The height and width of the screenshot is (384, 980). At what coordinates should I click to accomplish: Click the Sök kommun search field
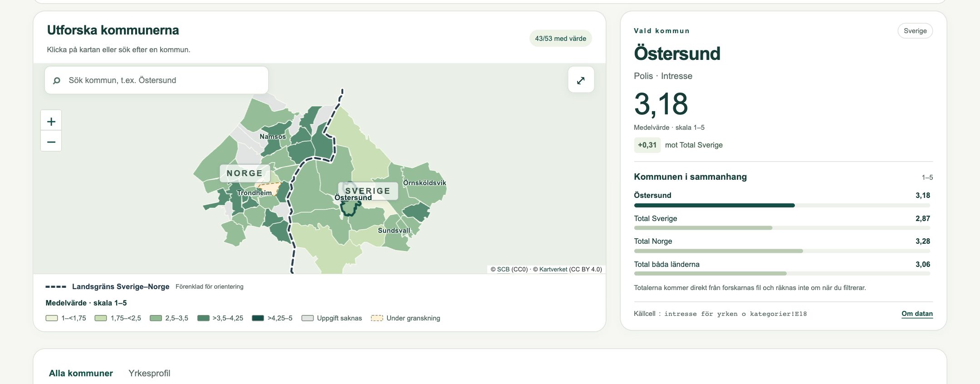click(x=157, y=80)
